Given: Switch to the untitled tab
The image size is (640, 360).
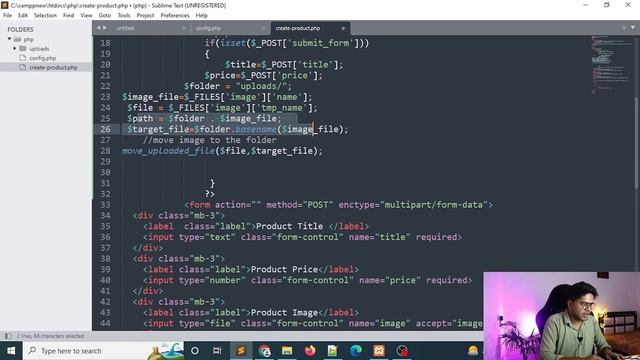Looking at the screenshot, I should tap(150, 28).
